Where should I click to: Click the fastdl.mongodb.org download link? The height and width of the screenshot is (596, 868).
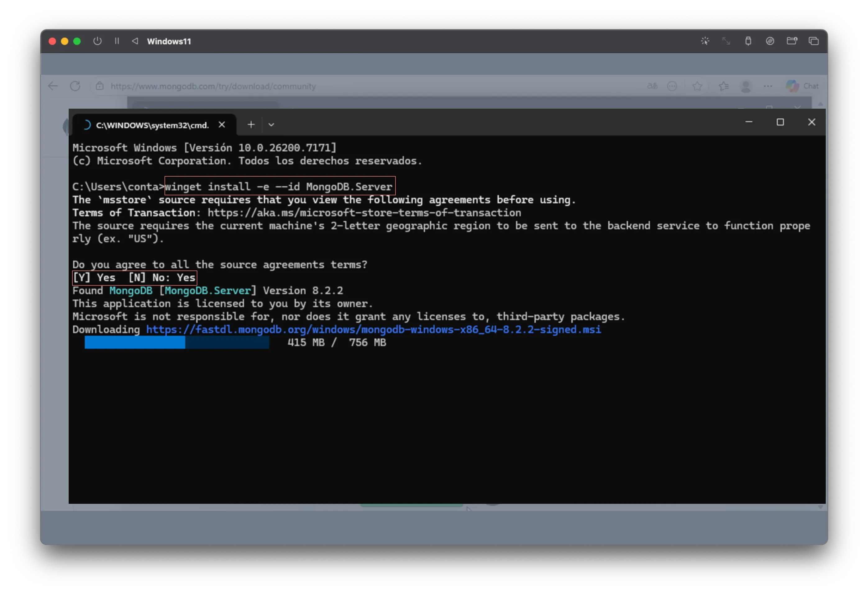click(x=373, y=329)
